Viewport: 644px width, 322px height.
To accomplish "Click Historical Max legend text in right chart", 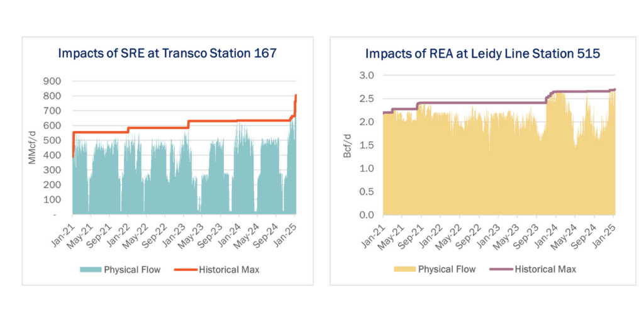I will click(x=545, y=269).
